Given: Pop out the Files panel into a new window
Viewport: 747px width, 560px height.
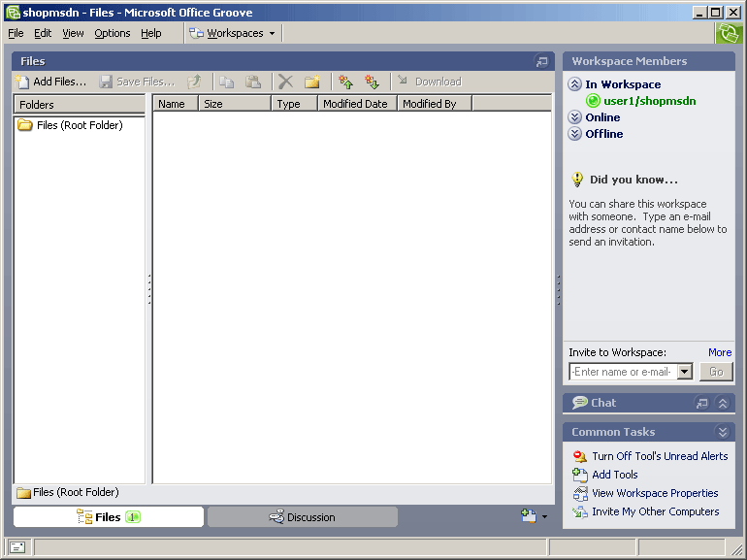Looking at the screenshot, I should tap(541, 61).
